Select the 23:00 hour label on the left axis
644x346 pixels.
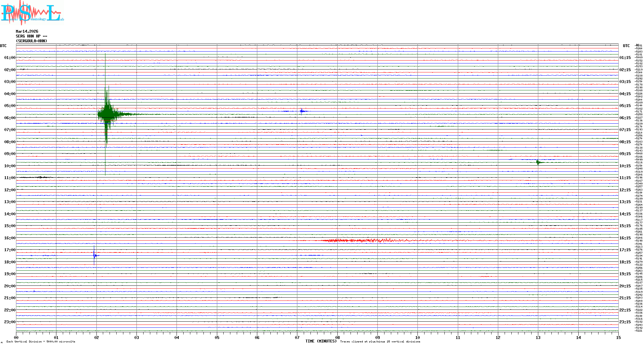pos(10,322)
